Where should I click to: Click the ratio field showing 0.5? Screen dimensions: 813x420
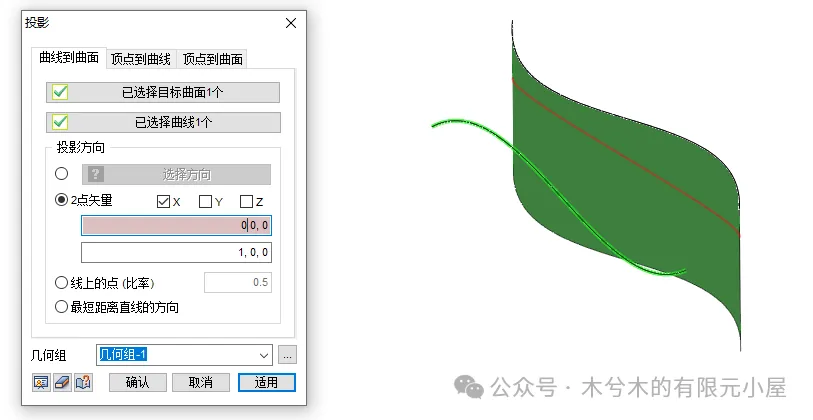pos(238,283)
